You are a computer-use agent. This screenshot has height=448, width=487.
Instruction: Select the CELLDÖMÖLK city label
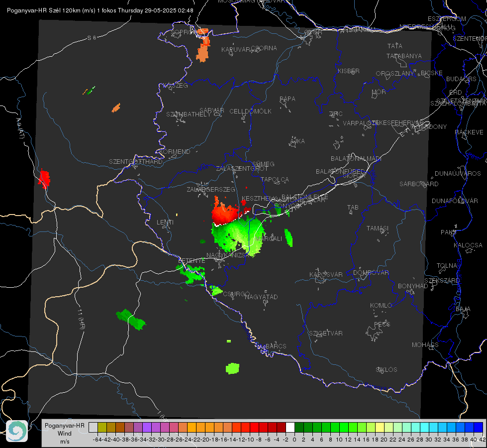250,111
